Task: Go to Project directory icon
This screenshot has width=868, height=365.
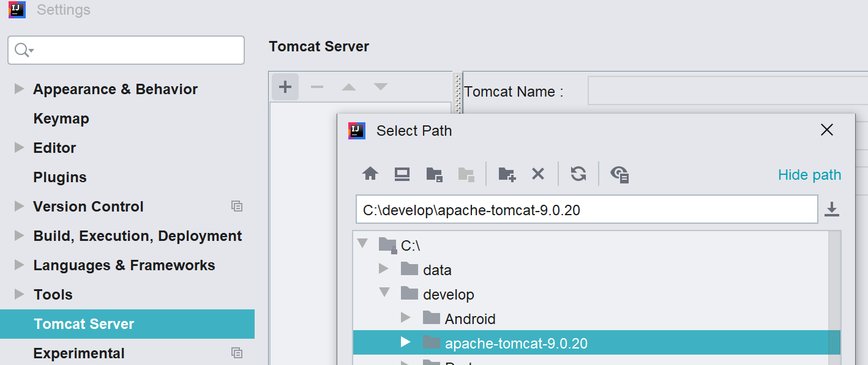Action: coord(435,175)
